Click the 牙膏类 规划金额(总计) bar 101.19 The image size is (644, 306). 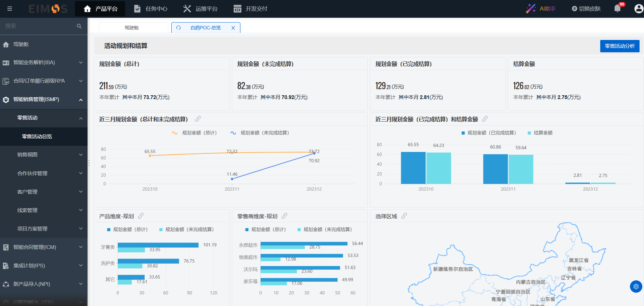(x=158, y=245)
